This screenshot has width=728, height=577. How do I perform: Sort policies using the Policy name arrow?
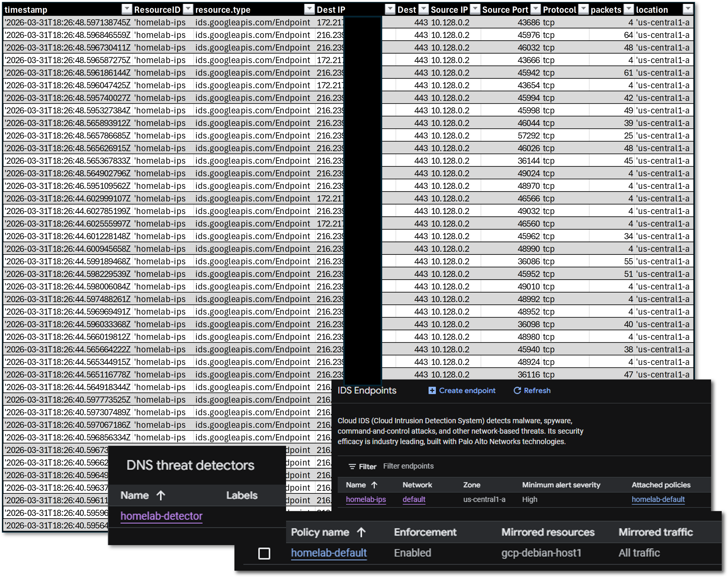[x=361, y=532]
